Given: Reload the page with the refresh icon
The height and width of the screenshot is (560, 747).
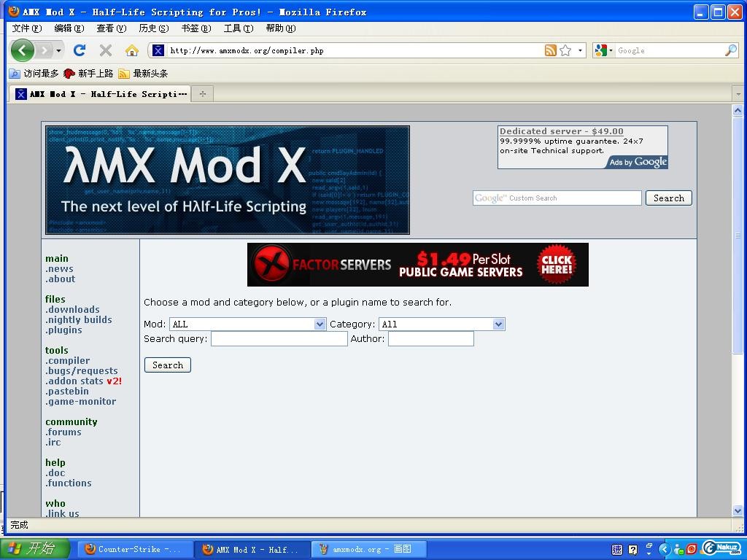Looking at the screenshot, I should point(80,50).
